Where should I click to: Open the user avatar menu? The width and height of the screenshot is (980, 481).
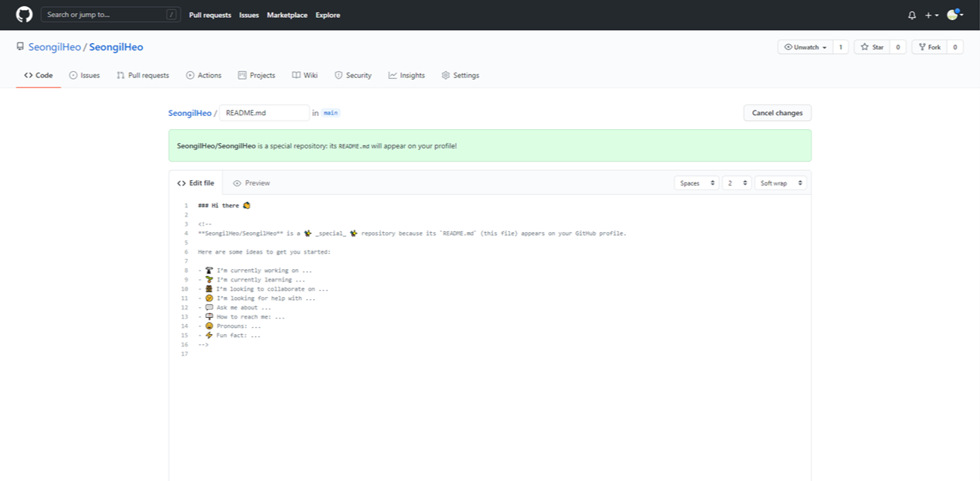954,15
